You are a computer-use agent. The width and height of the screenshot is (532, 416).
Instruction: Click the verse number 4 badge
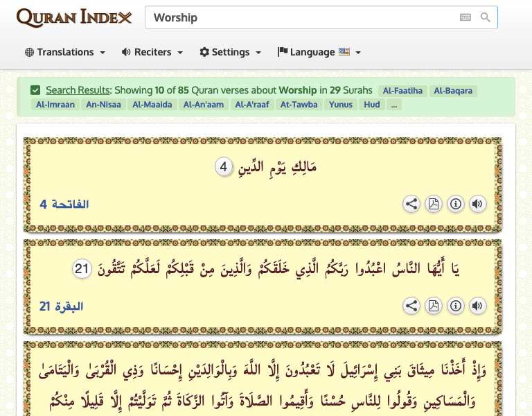(224, 166)
